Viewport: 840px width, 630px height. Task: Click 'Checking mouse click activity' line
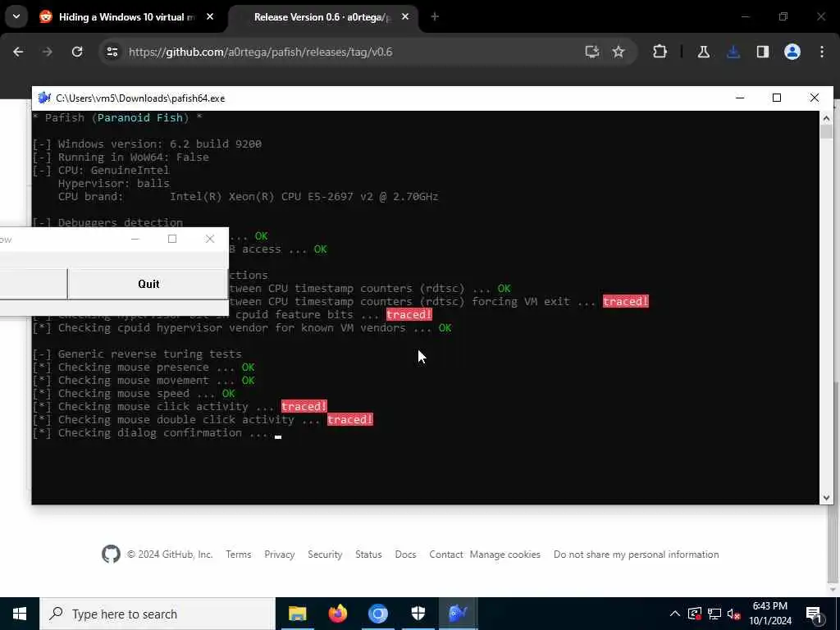tap(180, 407)
